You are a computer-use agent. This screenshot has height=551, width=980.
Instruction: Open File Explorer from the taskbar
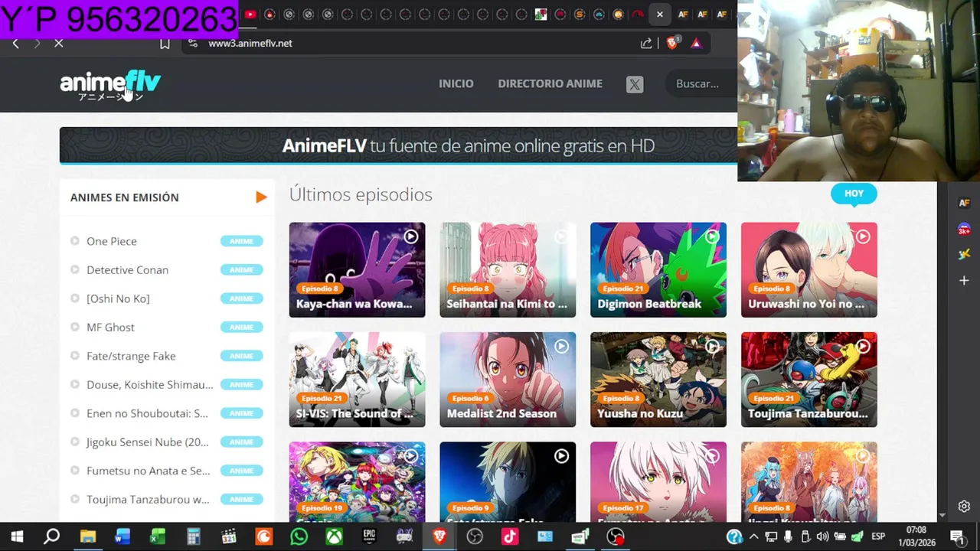(87, 536)
